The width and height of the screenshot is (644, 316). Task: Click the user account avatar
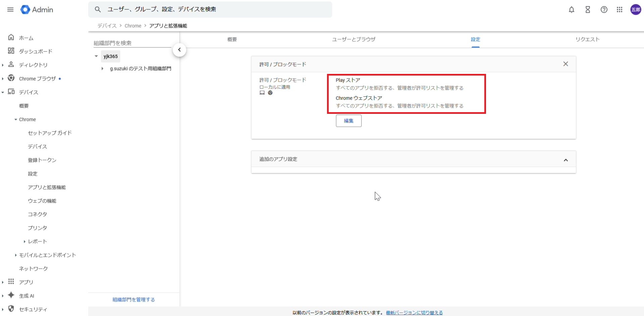tap(635, 10)
